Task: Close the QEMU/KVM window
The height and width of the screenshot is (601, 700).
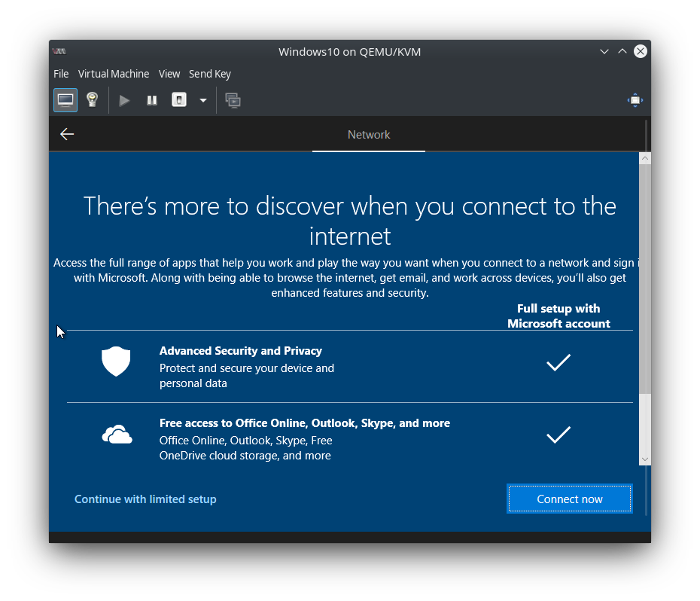Action: [x=641, y=51]
